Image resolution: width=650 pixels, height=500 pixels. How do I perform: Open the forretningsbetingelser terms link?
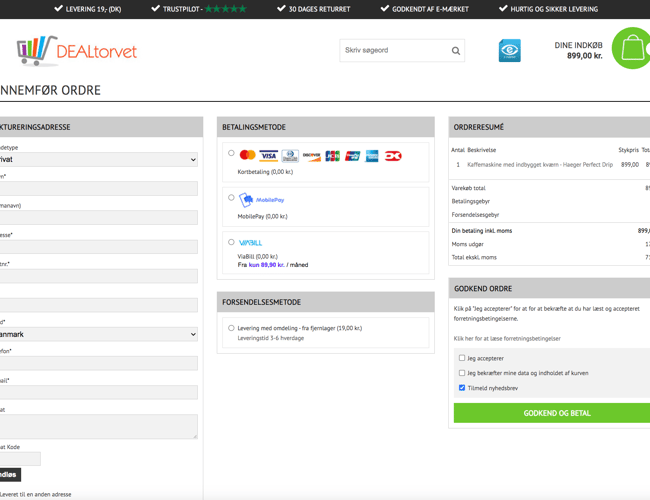point(507,339)
